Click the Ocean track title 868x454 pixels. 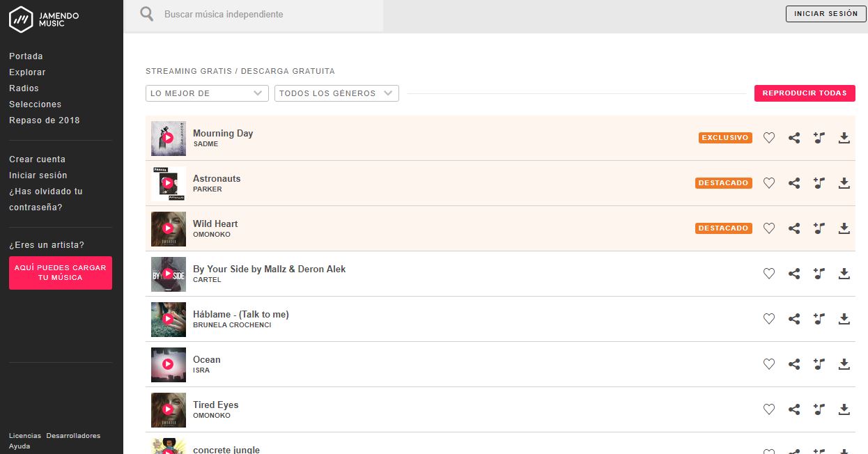207,360
